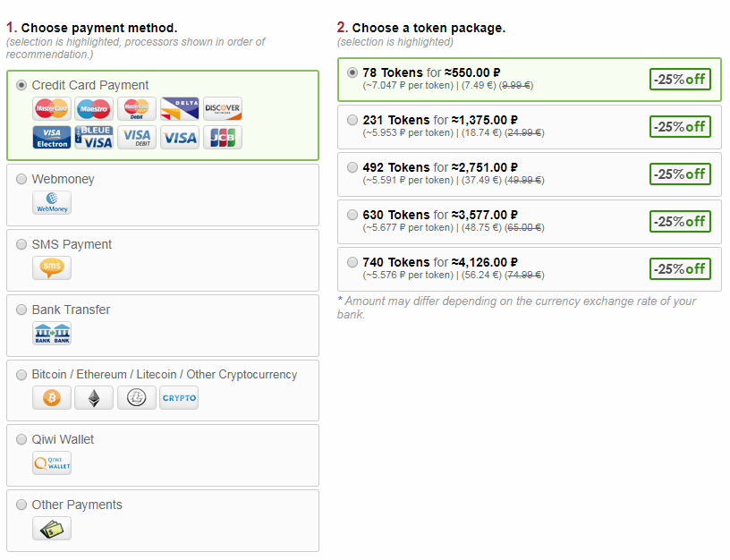Click the CRYPTO other cryptocurrency badge
This screenshot has height=560, width=730.
179,398
